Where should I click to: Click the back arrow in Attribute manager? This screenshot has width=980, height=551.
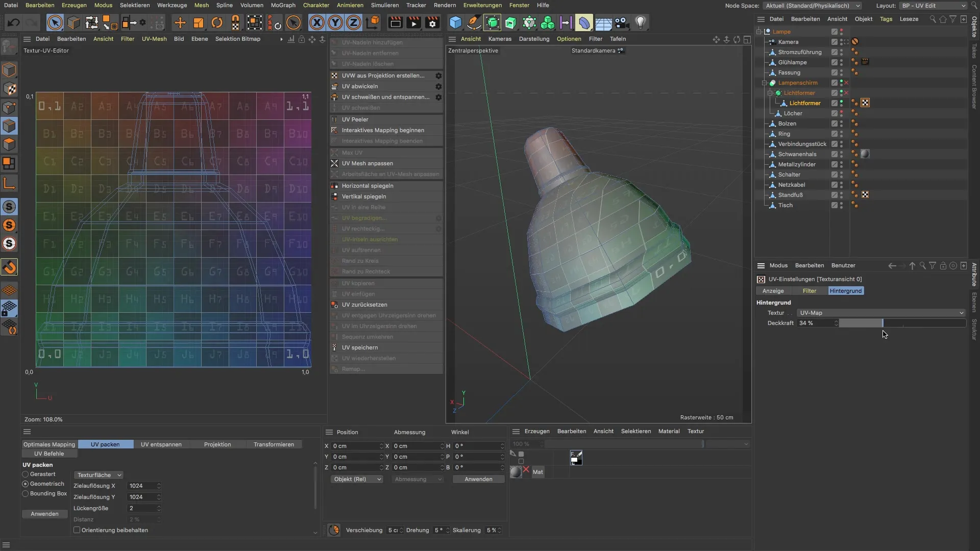pyautogui.click(x=892, y=265)
